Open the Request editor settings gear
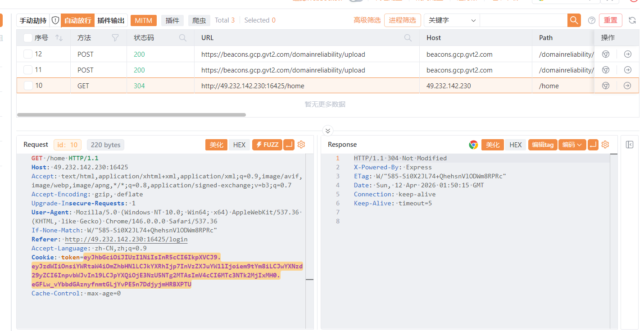The height and width of the screenshot is (331, 644). [x=301, y=145]
